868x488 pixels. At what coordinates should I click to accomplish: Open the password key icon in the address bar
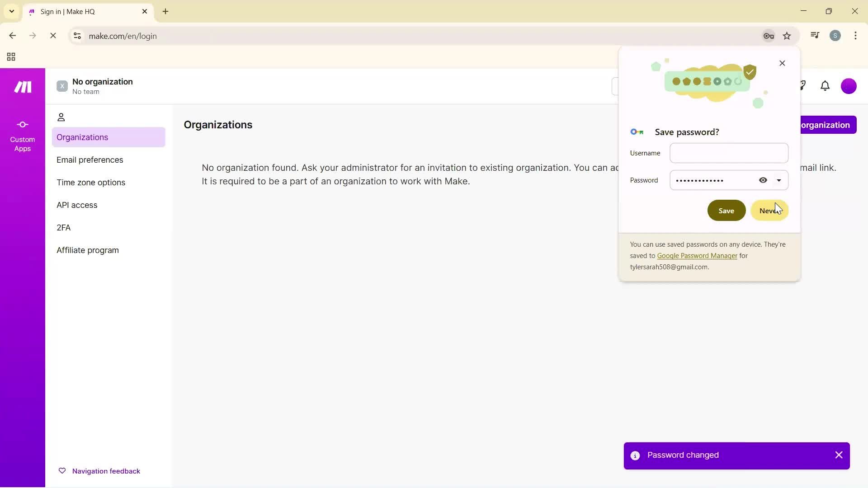[769, 36]
